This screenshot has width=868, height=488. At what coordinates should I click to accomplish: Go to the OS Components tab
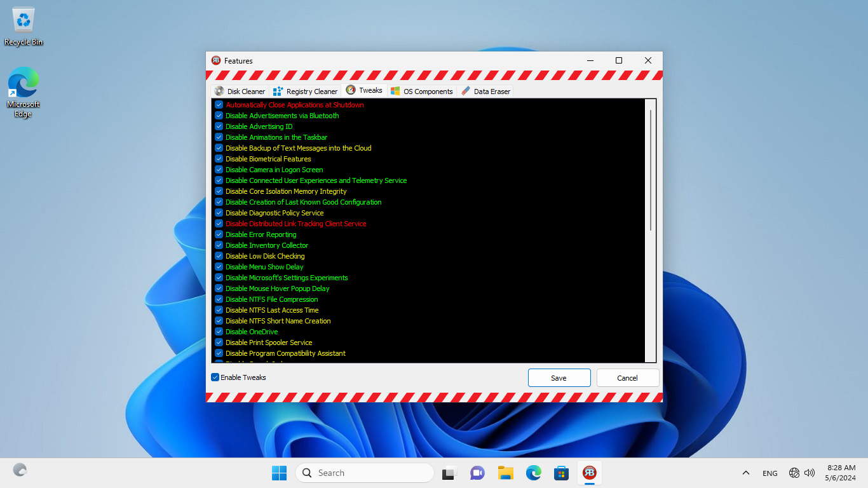(422, 91)
